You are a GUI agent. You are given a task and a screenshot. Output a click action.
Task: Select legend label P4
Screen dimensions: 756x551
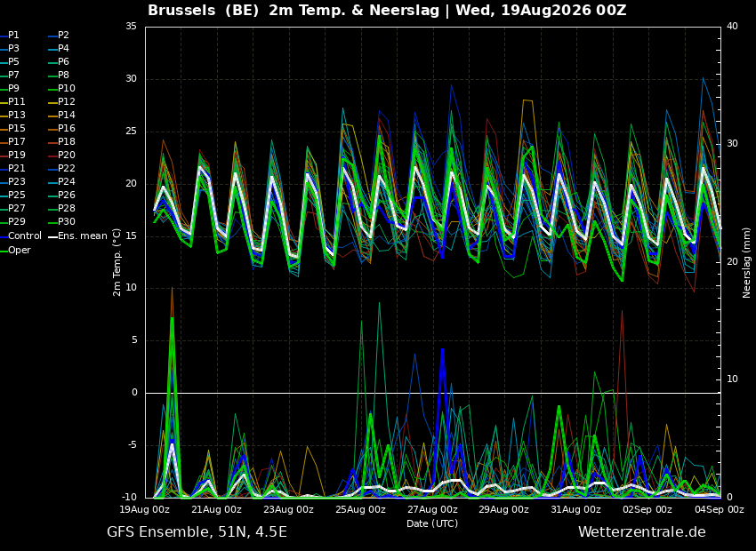[60, 48]
